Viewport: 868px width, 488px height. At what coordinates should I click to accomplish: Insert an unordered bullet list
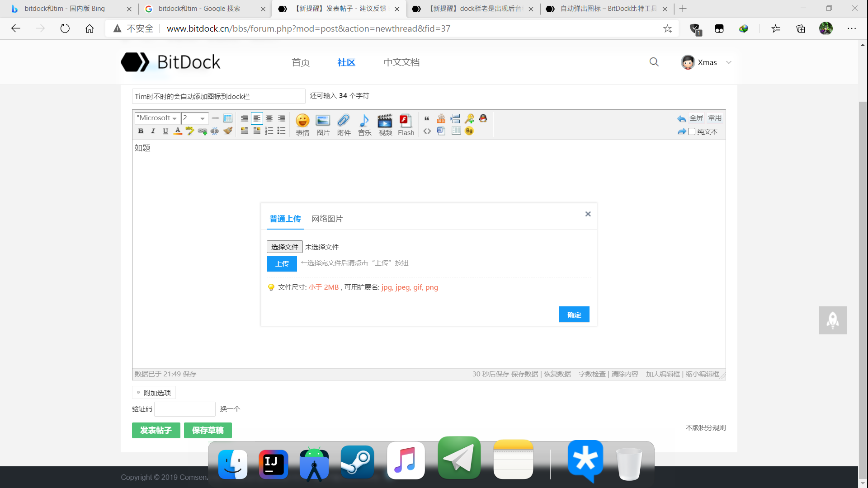[281, 131]
